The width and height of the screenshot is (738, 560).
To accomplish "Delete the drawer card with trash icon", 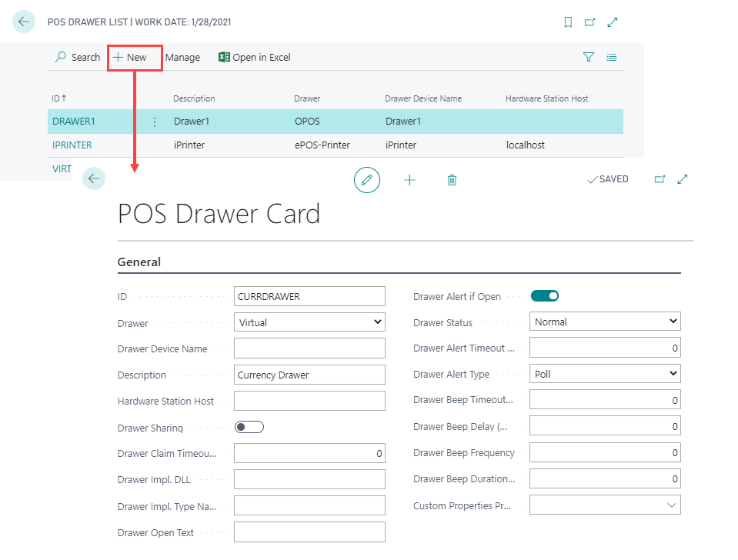I will (452, 180).
